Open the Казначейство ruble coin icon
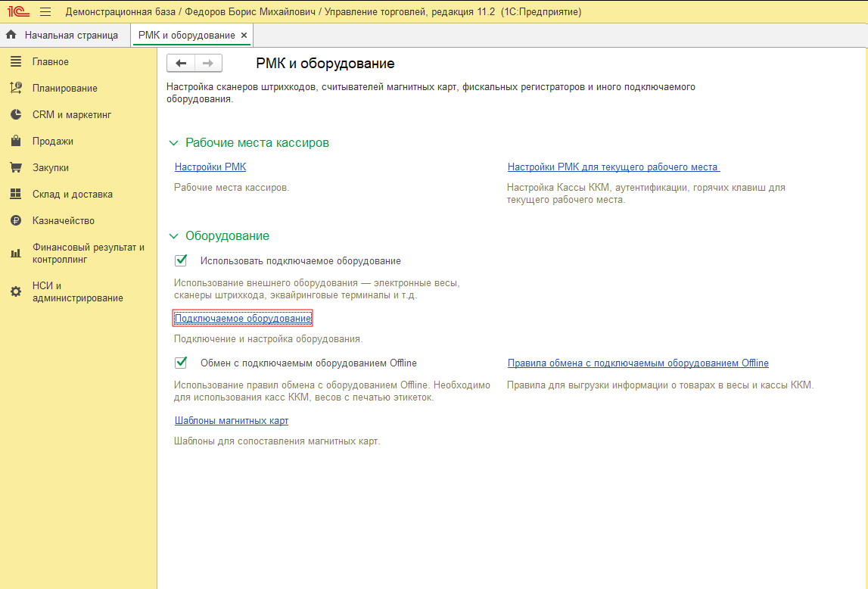Screen dimensions: 868x589 click(16, 220)
